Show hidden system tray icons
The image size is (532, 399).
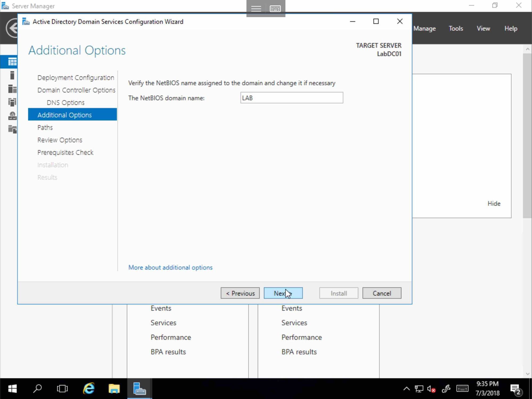click(406, 389)
